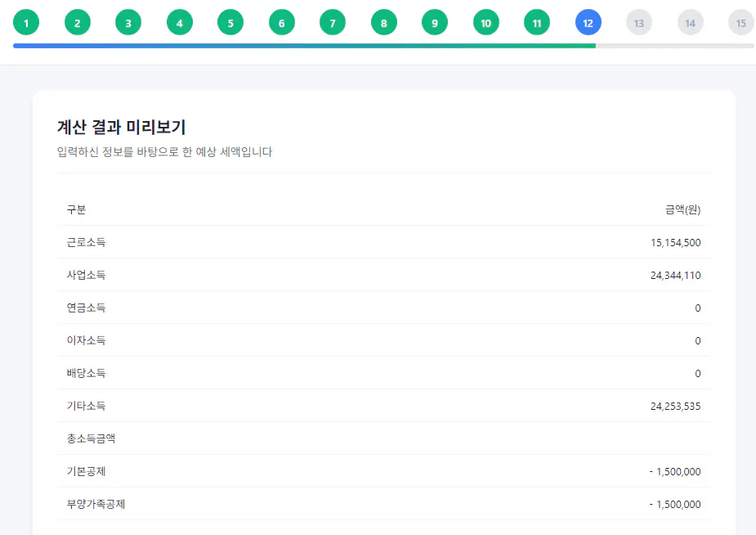Click the amount 15,154,500
This screenshot has height=535, width=756.
coord(675,243)
